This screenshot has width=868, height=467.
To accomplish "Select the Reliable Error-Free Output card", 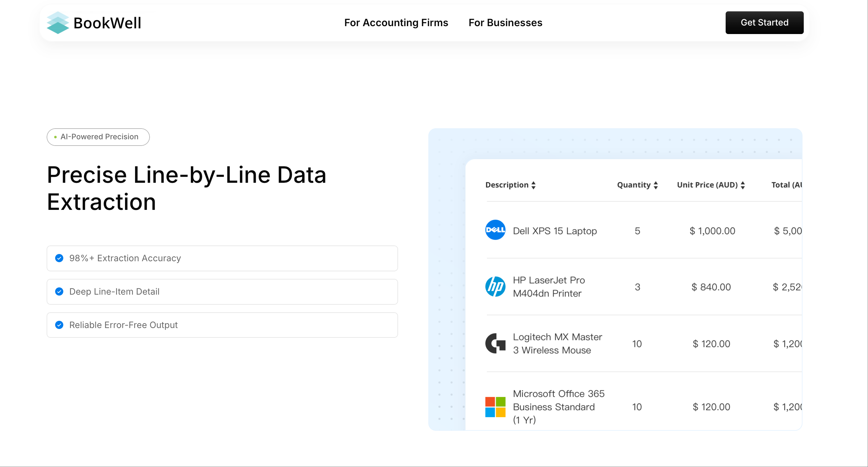I will tap(222, 325).
